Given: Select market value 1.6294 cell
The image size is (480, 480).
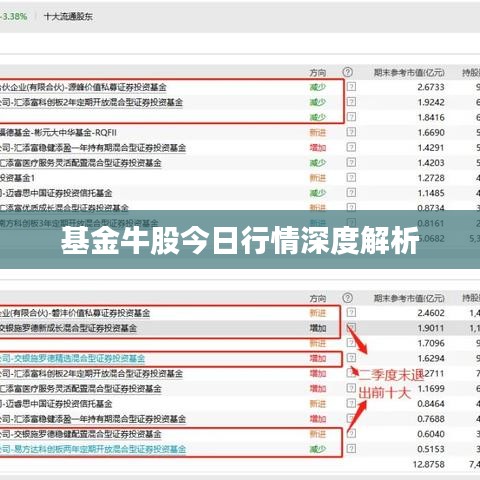Looking at the screenshot, I should pos(431,358).
